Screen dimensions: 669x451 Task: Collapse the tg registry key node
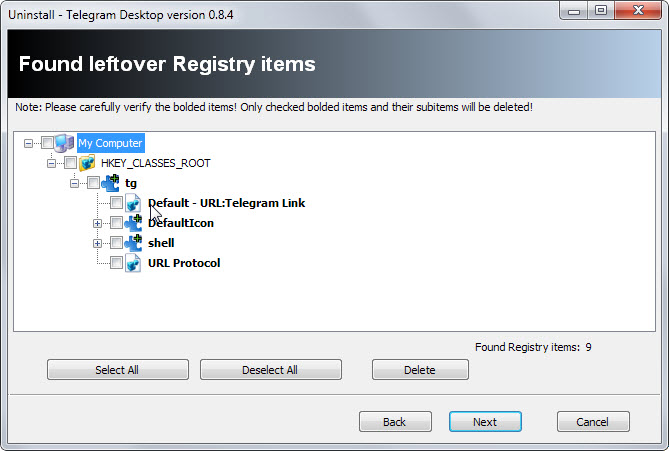tap(74, 183)
